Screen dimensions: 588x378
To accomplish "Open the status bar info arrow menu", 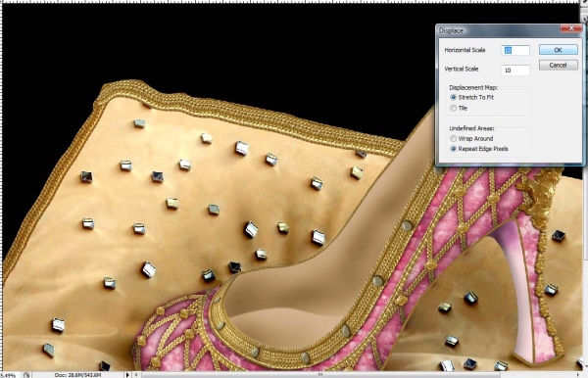I will [x=127, y=375].
